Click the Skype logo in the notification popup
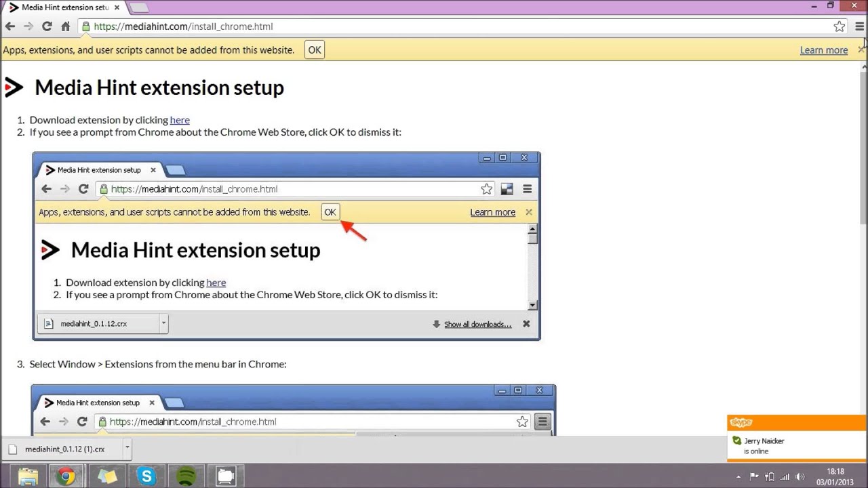 tap(741, 422)
